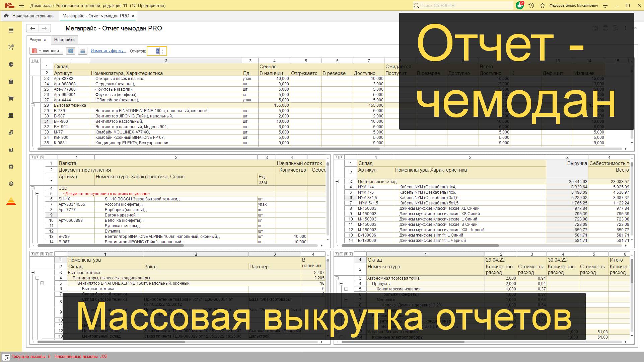The image size is (644, 362).
Task: Click the Навигация button
Action: tap(46, 51)
